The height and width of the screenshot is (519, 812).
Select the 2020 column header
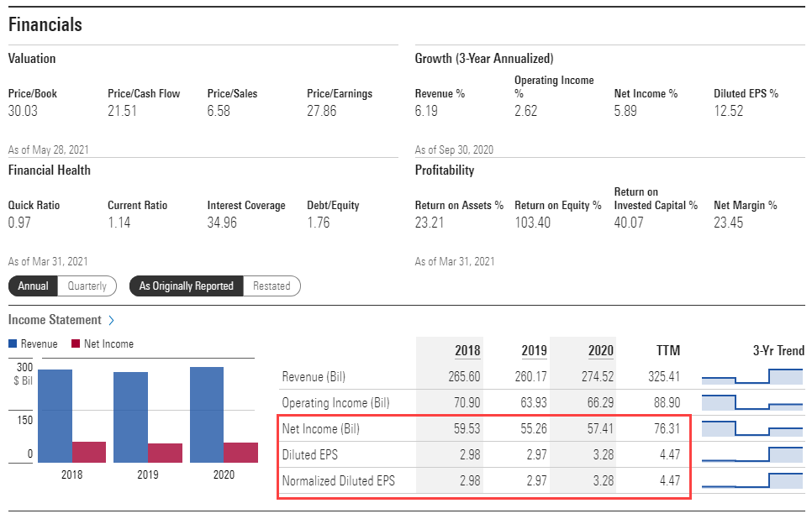click(600, 350)
